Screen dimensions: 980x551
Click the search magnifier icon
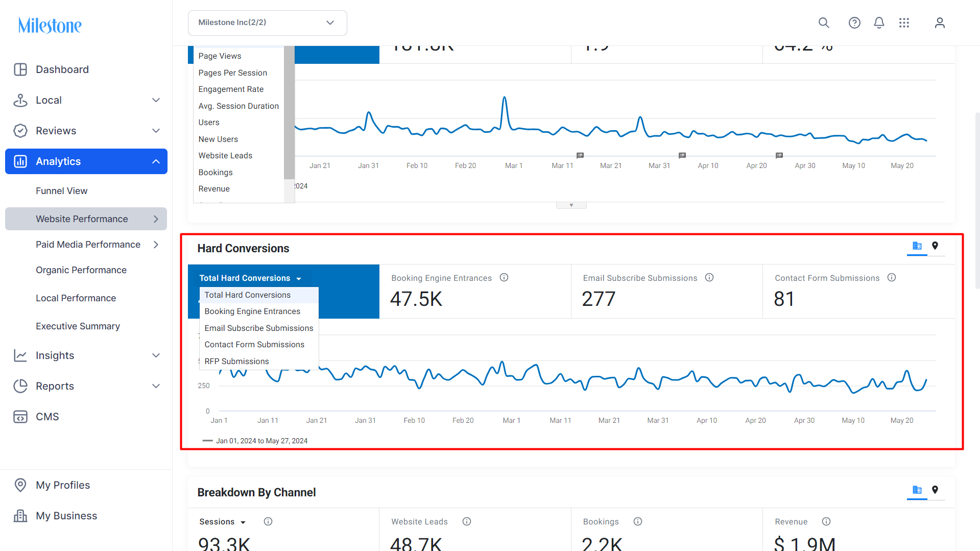coord(824,22)
